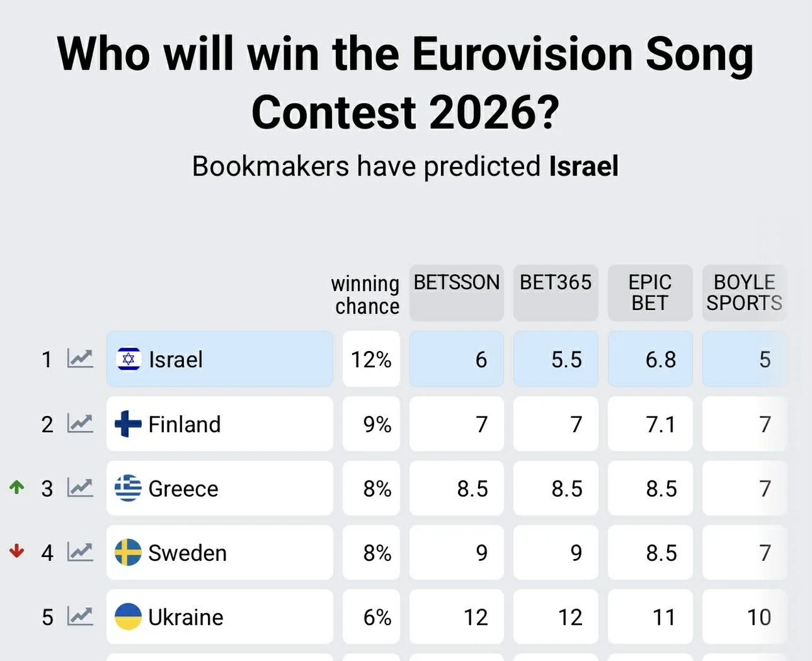The image size is (812, 661).
Task: Open Finland's odds history graph icon
Action: (x=79, y=424)
